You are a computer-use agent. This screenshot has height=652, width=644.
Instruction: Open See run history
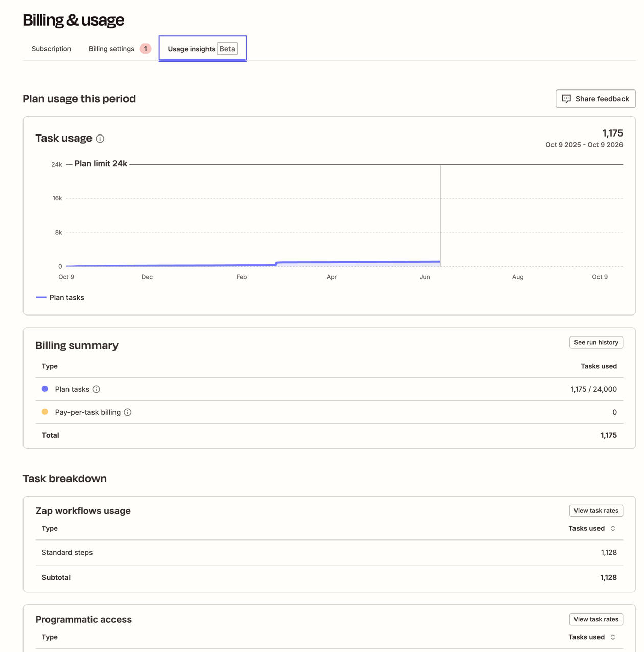596,342
